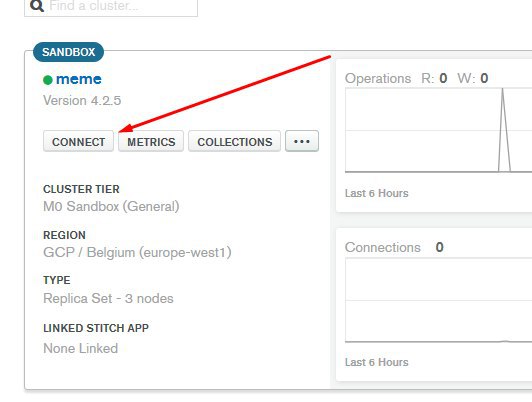
Task: Select Replica Set - 3 nodes text
Action: 108,299
